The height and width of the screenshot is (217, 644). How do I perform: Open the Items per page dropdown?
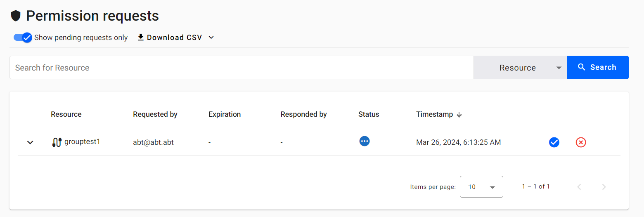point(481,187)
